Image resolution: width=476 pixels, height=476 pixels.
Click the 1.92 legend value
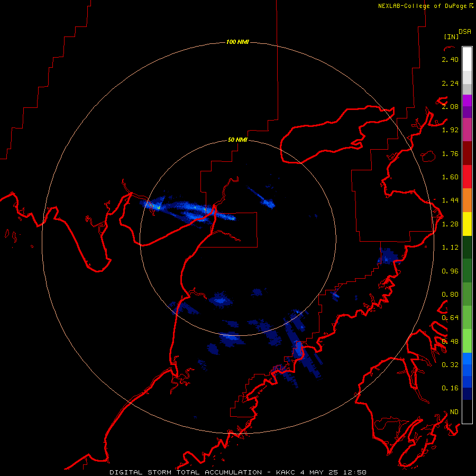[450, 130]
